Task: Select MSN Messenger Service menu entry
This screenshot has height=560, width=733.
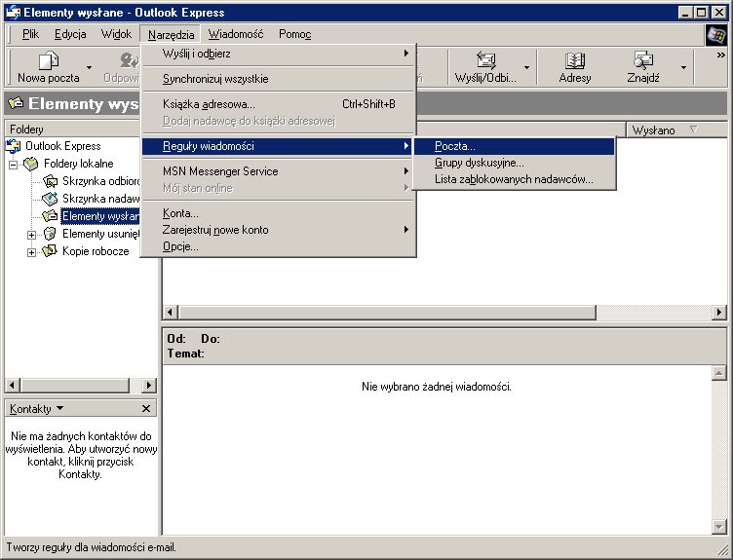Action: pos(278,171)
